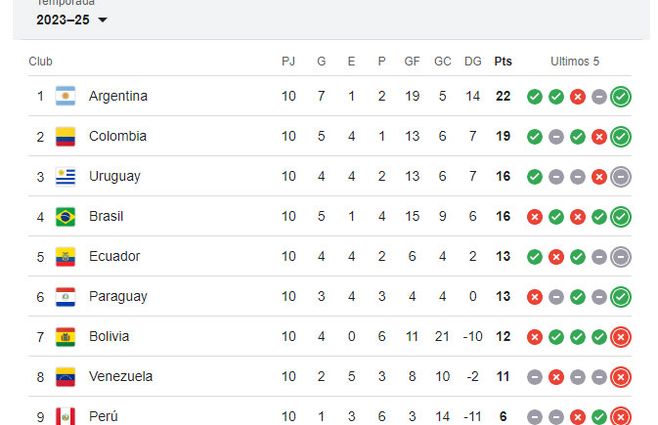Viewport: 658px width, 425px height.
Task: Click the Ultimos 5 column header
Action: coord(575,61)
